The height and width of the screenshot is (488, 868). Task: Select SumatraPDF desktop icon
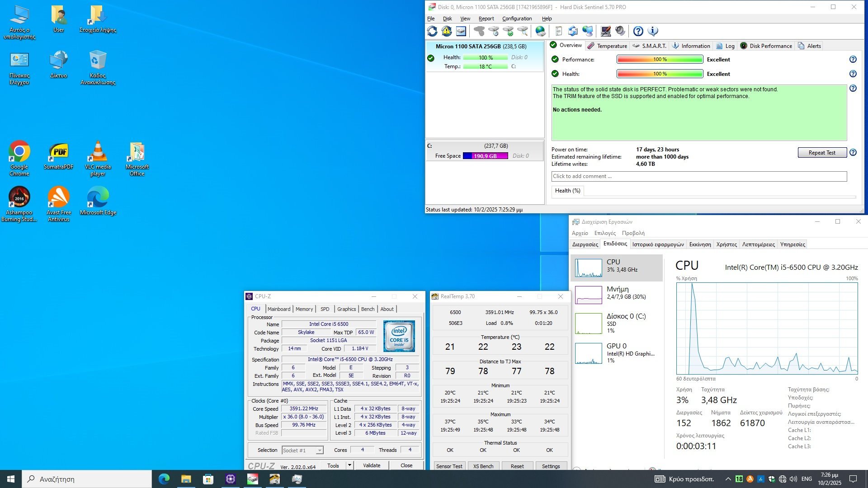click(x=59, y=156)
